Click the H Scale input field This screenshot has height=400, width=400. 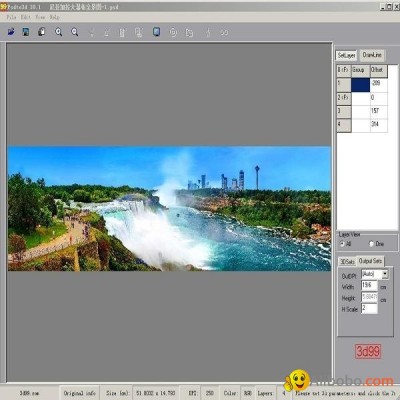coord(369,308)
